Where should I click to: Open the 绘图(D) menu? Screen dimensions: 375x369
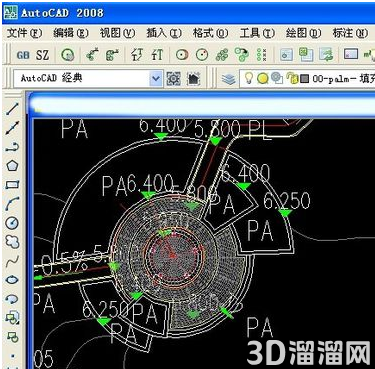(303, 33)
